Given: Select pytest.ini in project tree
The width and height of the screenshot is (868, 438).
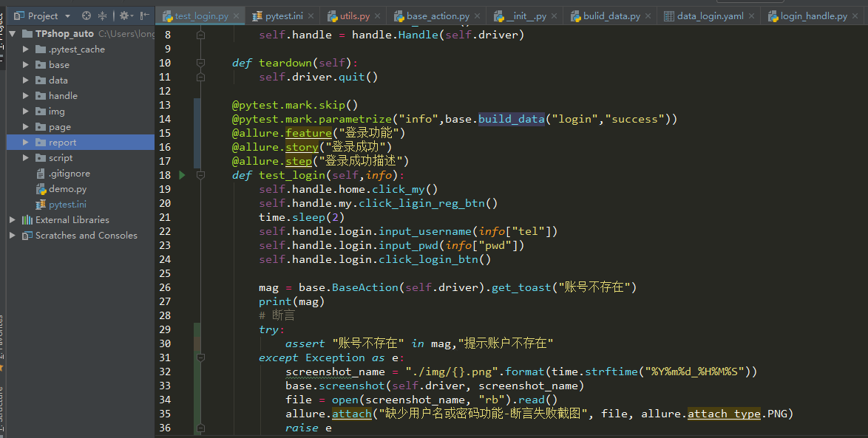Looking at the screenshot, I should [x=67, y=204].
